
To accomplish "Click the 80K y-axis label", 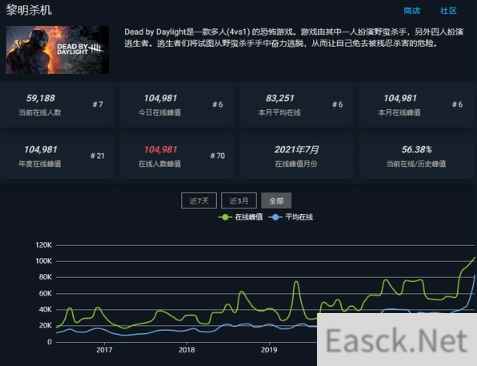I will coord(45,277).
